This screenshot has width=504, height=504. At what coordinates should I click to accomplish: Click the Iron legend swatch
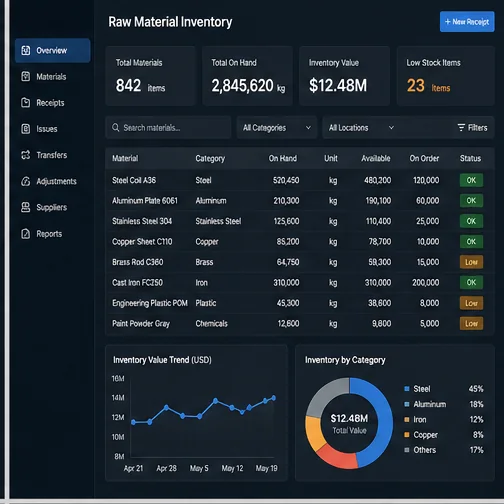coord(407,420)
